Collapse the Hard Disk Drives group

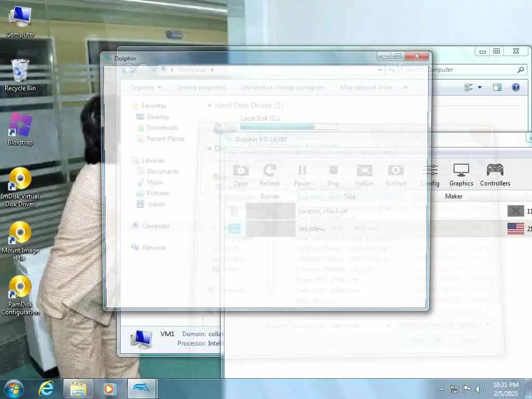(x=210, y=105)
